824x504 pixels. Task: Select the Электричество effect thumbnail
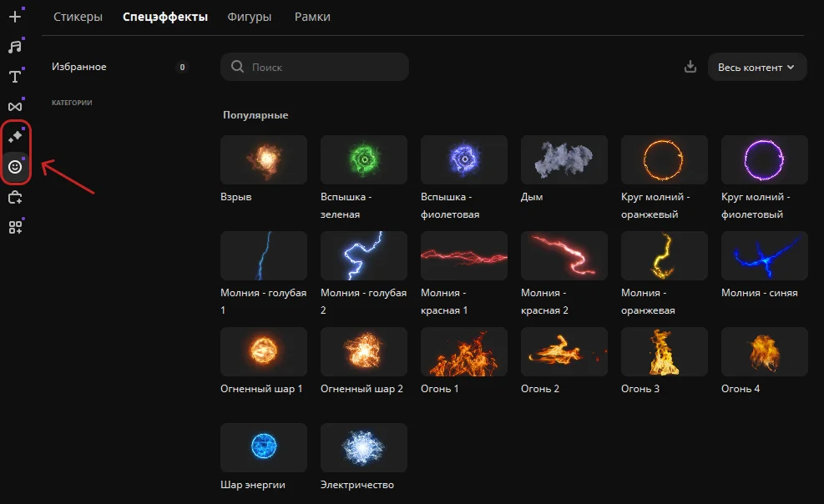(364, 447)
